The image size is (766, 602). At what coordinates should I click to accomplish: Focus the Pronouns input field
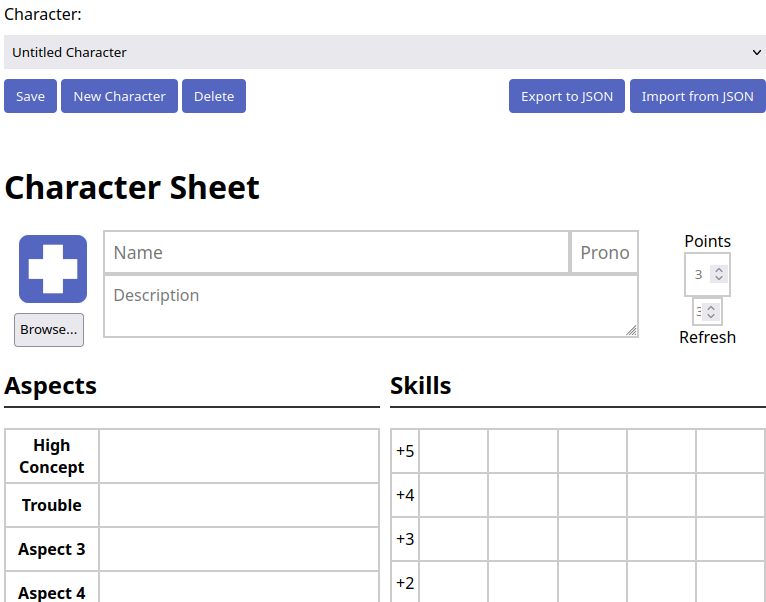coord(604,252)
